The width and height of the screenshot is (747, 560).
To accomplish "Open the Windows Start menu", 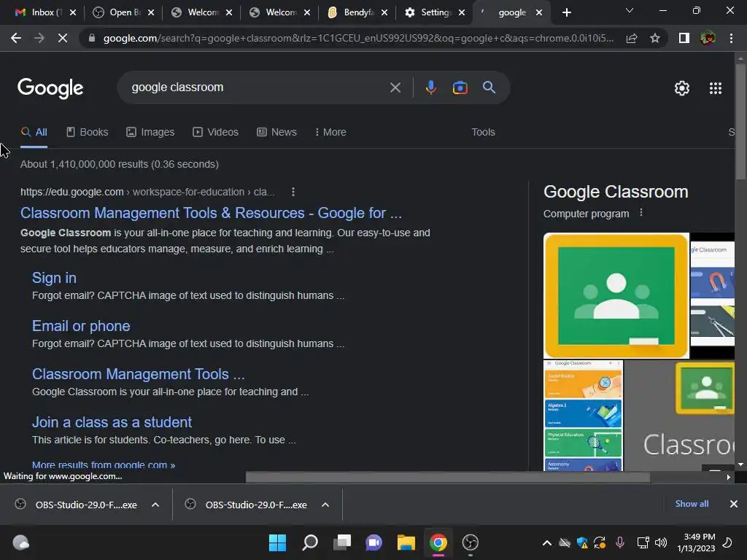I will (277, 542).
